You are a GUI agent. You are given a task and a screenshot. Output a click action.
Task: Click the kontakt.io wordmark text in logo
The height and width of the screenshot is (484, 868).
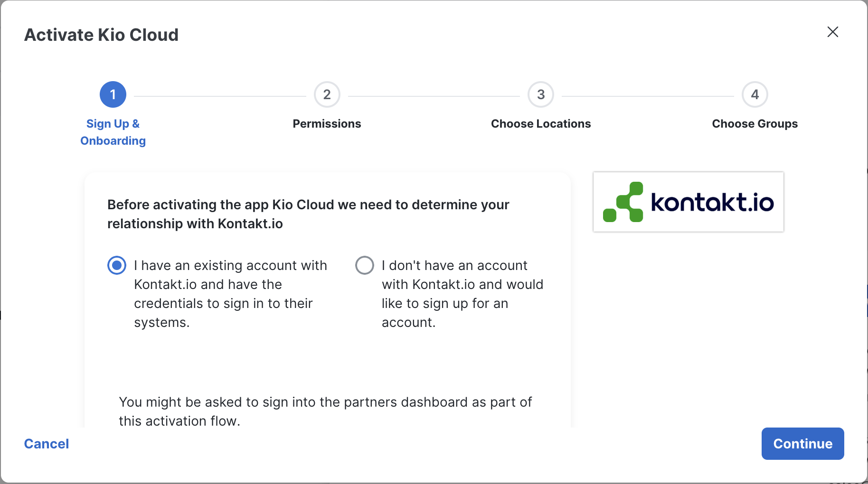point(712,202)
